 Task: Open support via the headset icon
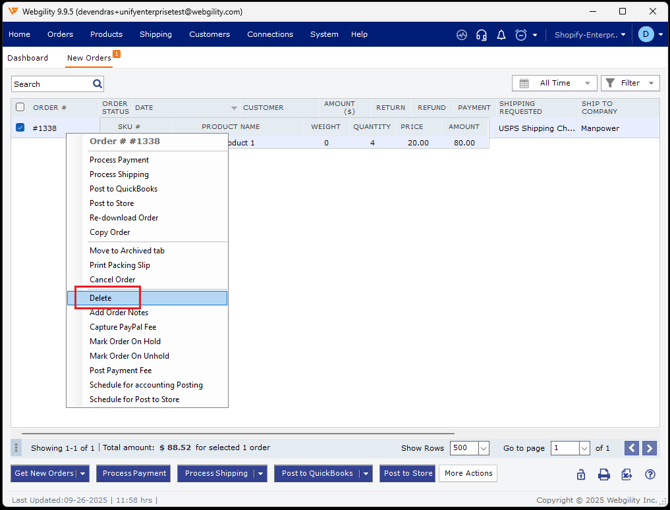[x=481, y=35]
